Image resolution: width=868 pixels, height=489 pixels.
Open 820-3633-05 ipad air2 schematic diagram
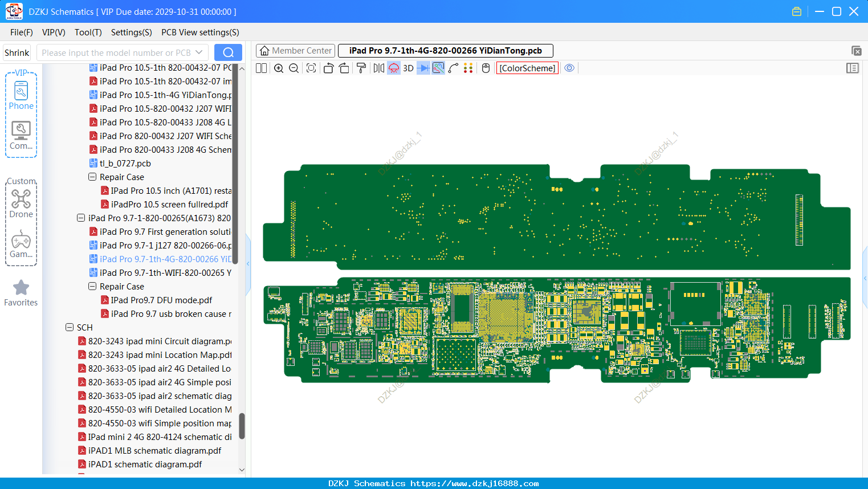[x=160, y=396]
